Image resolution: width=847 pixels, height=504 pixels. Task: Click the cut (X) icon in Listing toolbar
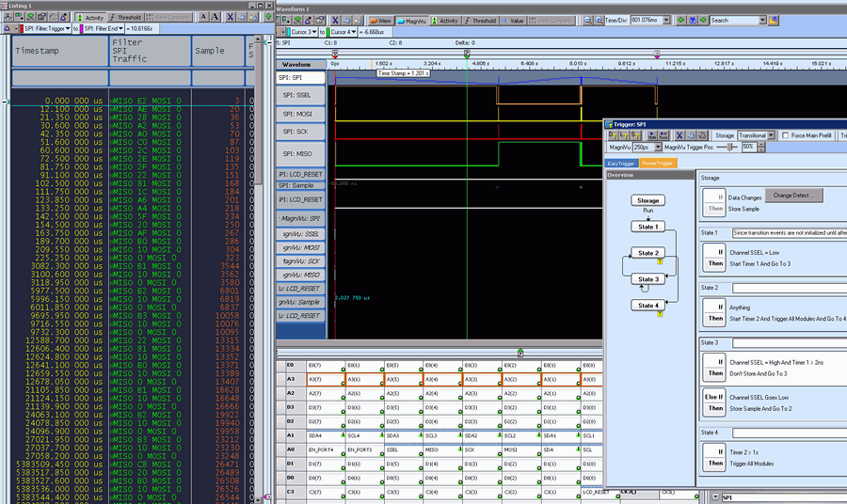point(231,17)
